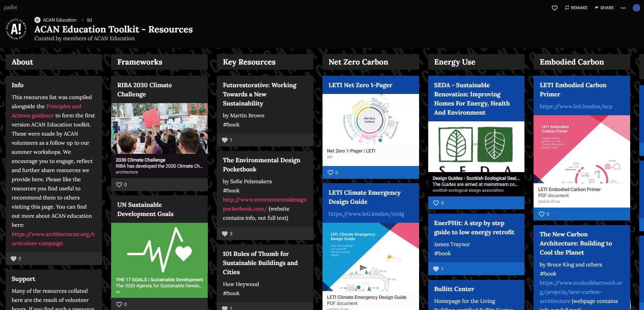Click the ACAN Education logo avatar

click(16, 29)
